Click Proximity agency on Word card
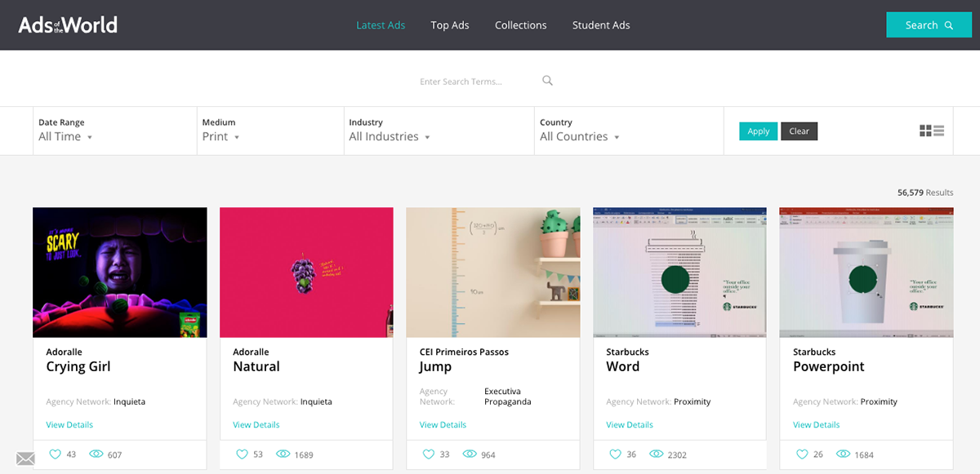 pyautogui.click(x=693, y=401)
